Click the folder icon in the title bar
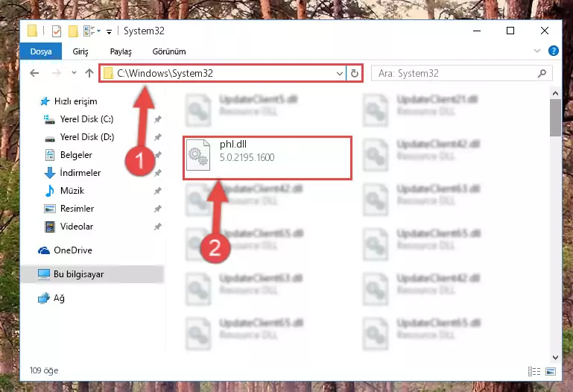Image resolution: width=573 pixels, height=392 pixels. (33, 31)
